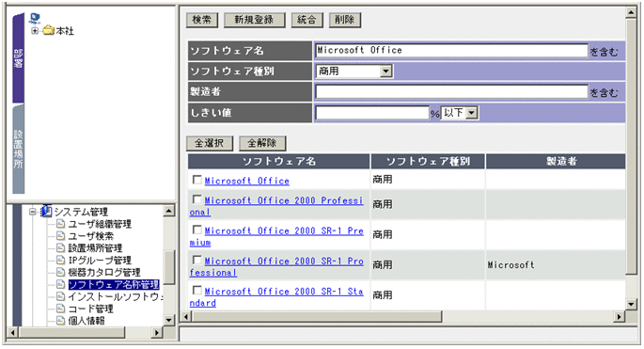Click menu tree scroll-right arrow

pyautogui.click(x=157, y=332)
